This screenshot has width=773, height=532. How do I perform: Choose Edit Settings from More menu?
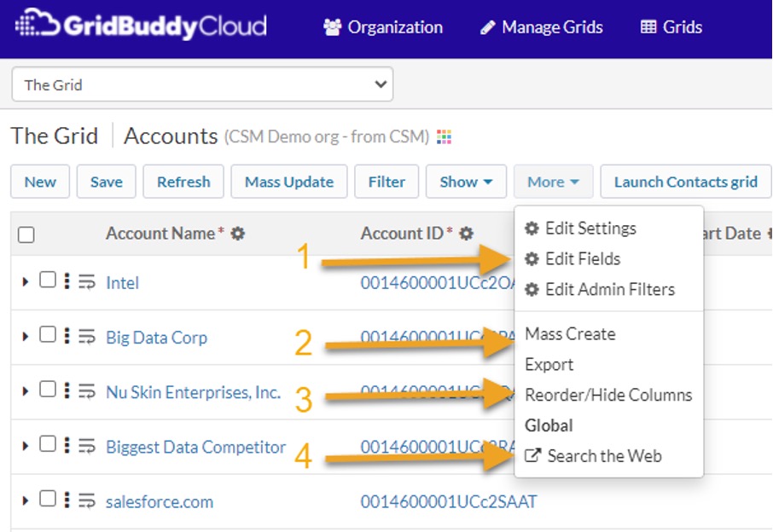[581, 228]
